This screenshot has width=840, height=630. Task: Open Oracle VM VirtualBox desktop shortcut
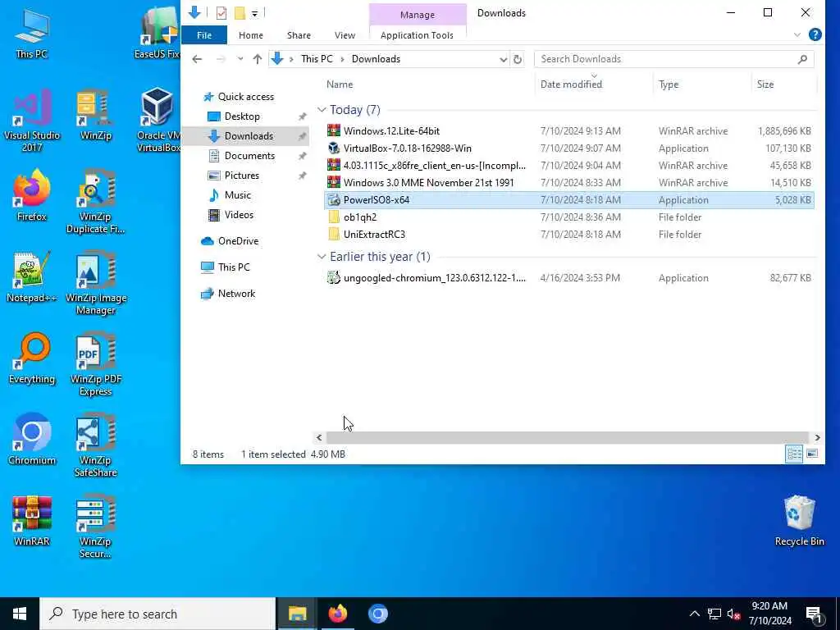(158, 121)
